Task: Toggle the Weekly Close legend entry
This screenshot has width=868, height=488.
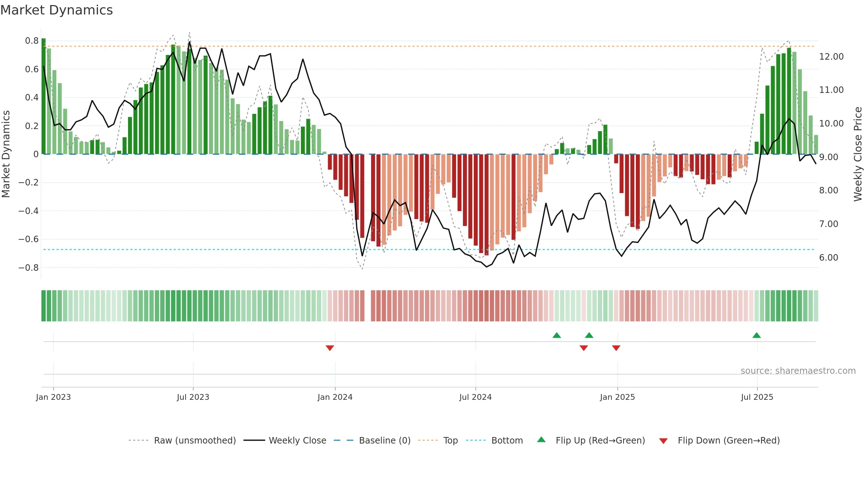Action: pyautogui.click(x=285, y=440)
